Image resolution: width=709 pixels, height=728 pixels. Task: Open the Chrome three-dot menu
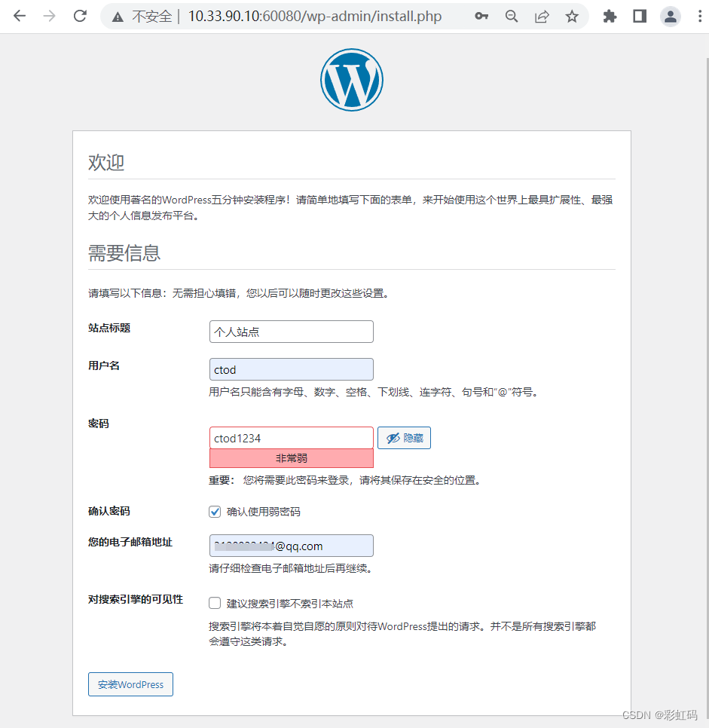point(700,17)
